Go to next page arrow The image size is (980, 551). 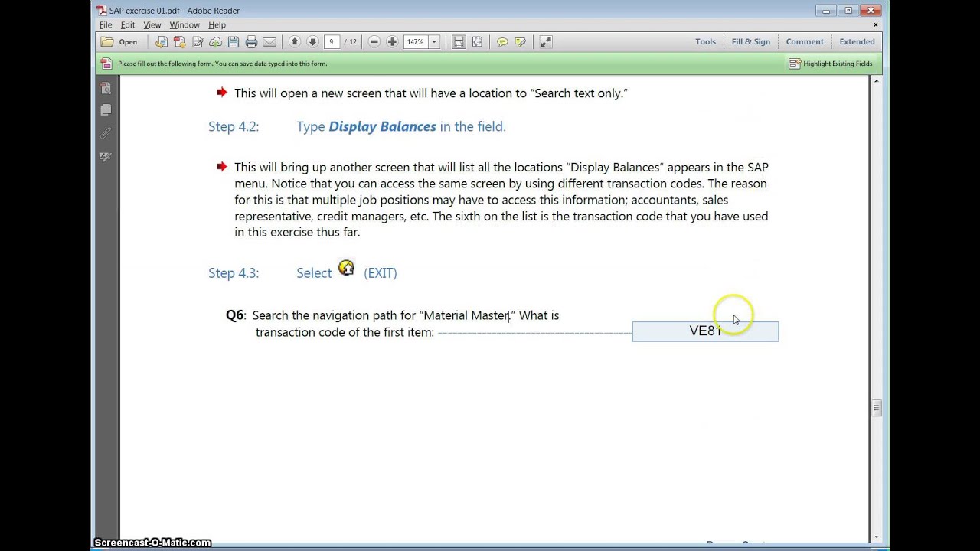click(312, 42)
